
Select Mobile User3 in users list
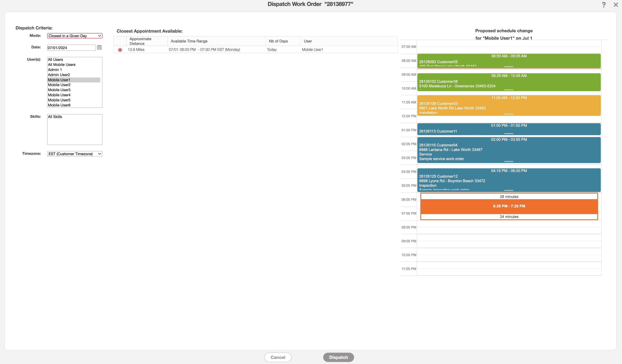tap(59, 90)
